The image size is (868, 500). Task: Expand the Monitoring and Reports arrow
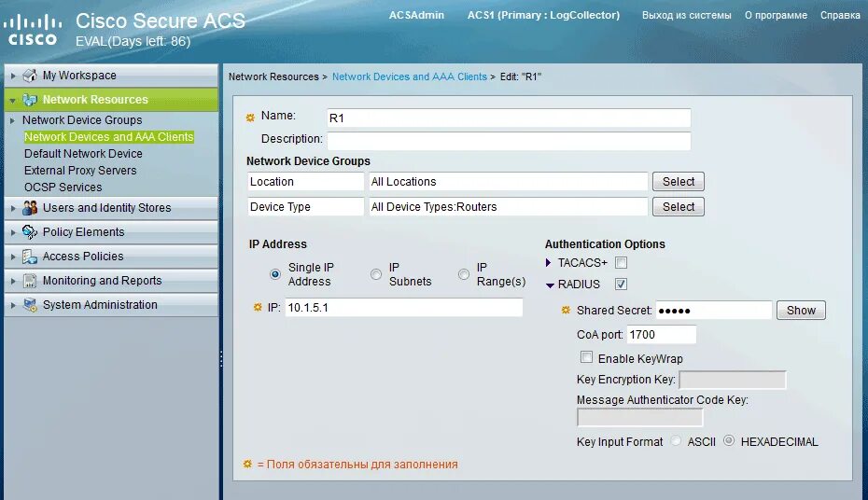[13, 281]
